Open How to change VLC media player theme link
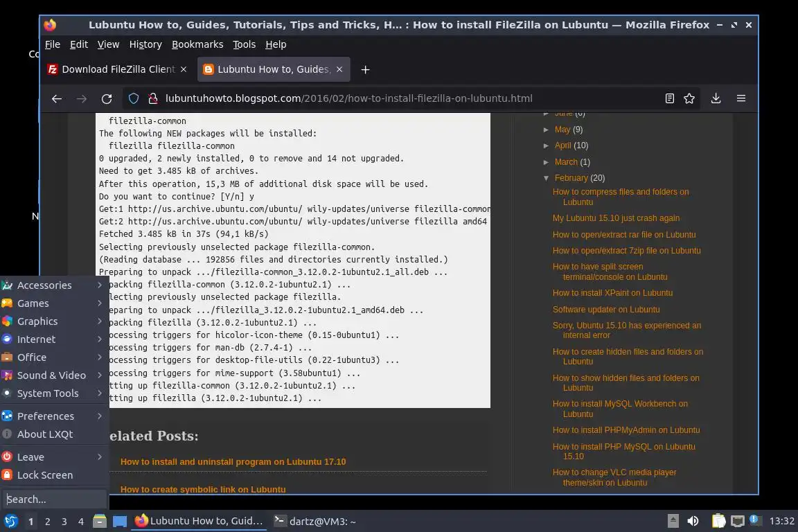This screenshot has height=532, width=798. pos(614,477)
